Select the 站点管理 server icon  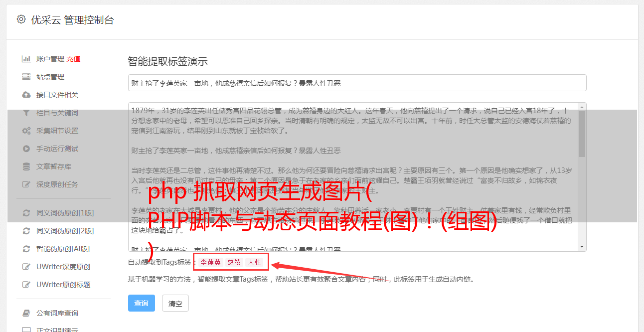(x=26, y=77)
